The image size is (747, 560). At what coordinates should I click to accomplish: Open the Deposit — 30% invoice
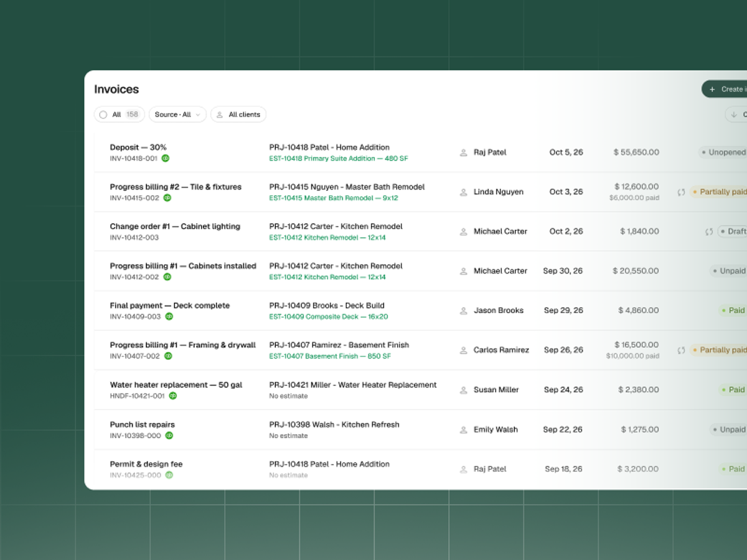coord(138,147)
